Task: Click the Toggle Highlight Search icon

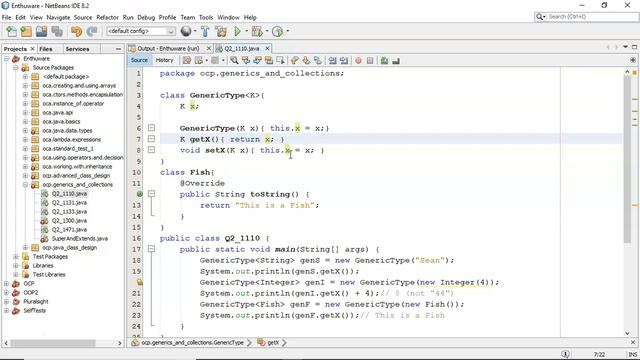Action: 269,60
